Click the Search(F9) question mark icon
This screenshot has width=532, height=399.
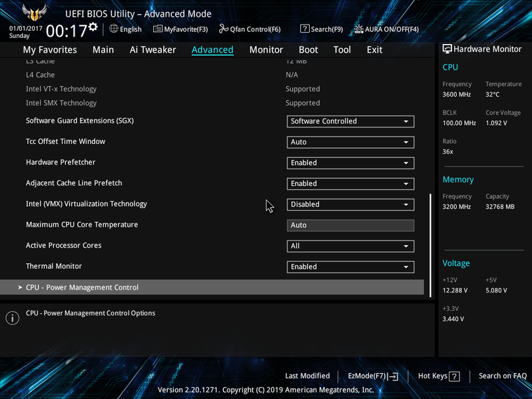(x=305, y=29)
